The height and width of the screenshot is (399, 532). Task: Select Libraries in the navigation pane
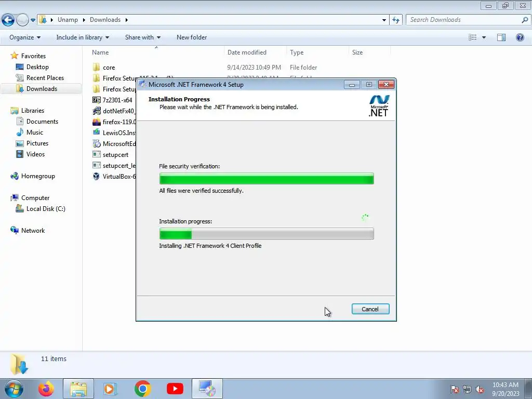(33, 111)
